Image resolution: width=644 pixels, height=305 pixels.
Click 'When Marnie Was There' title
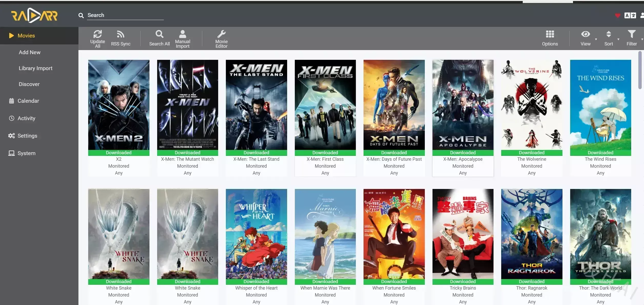click(x=325, y=288)
